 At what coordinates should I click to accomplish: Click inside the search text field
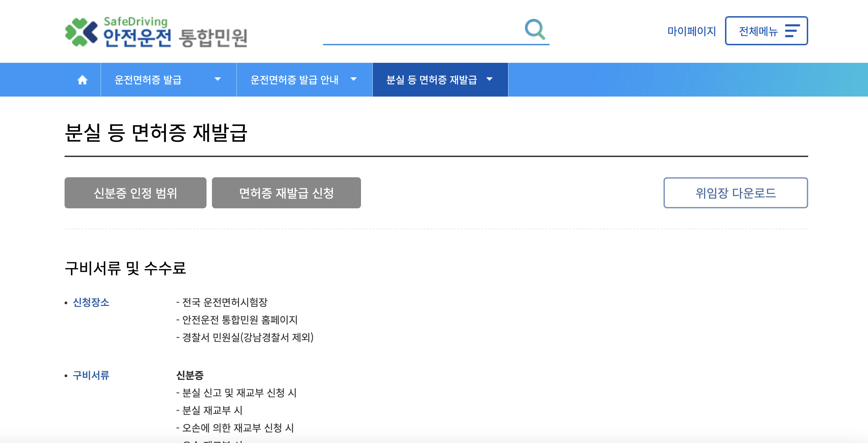coord(423,35)
